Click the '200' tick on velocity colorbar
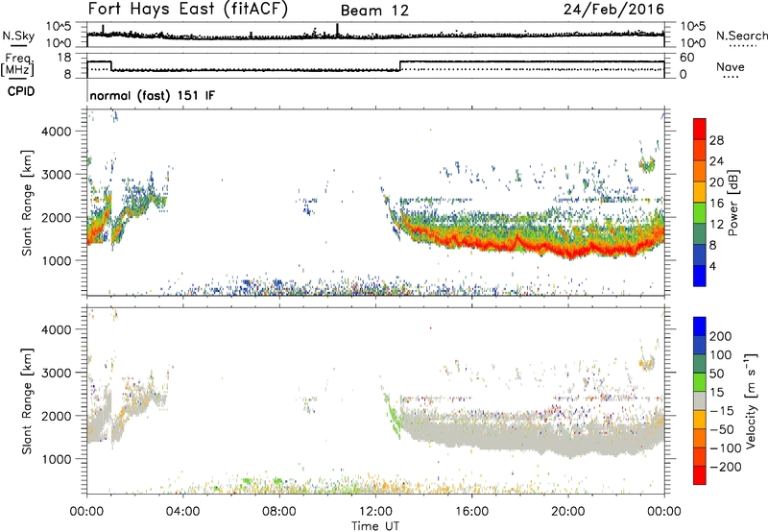The image size is (768, 532). pos(721,336)
